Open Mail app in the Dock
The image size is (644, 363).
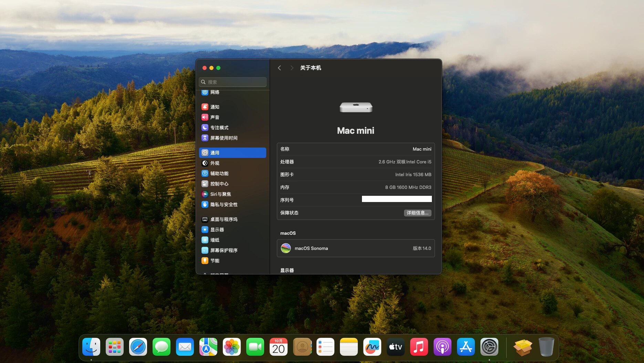coord(185,347)
